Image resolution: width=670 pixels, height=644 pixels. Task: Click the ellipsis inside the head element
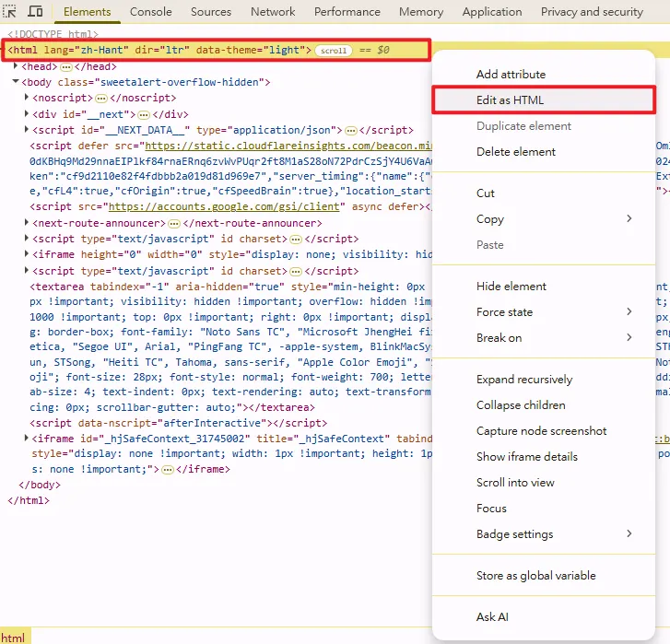click(x=67, y=67)
